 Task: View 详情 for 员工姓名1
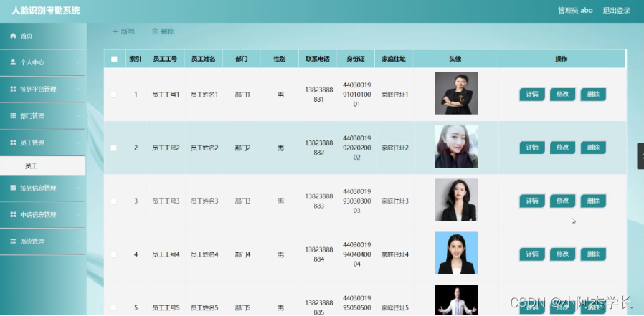(532, 95)
